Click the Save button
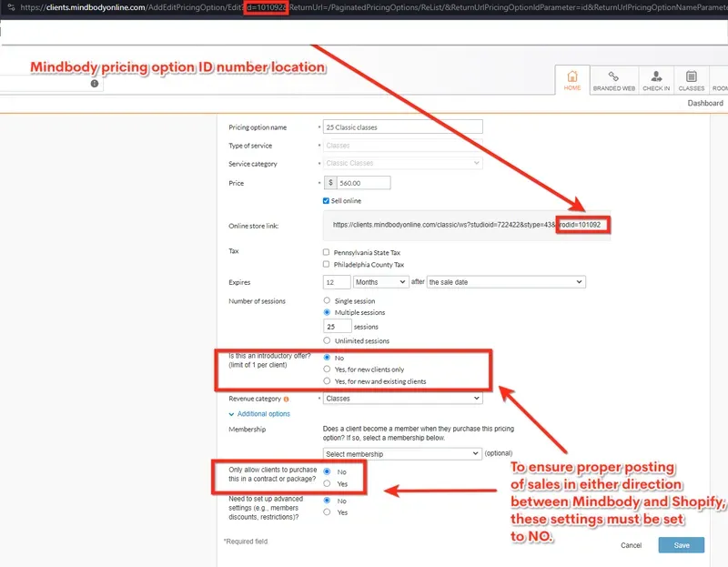The height and width of the screenshot is (567, 728). point(681,545)
